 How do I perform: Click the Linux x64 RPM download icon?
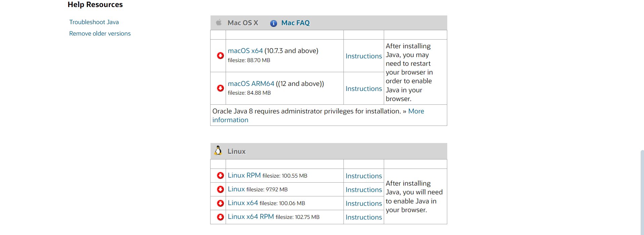point(220,217)
